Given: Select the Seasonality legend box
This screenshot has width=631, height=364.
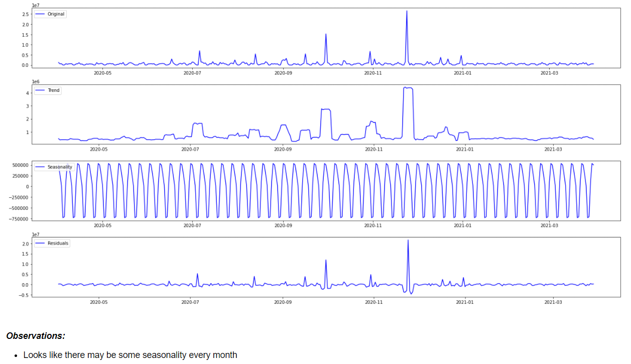Looking at the screenshot, I should coord(55,167).
